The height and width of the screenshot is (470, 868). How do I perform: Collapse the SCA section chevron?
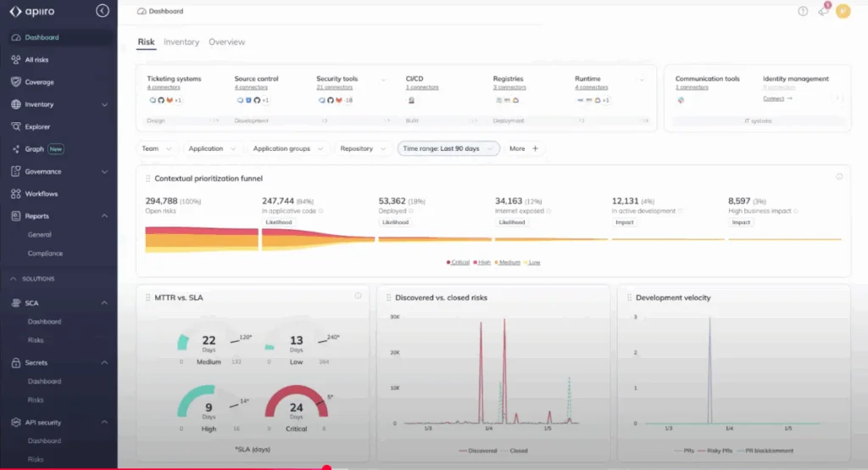pos(104,303)
